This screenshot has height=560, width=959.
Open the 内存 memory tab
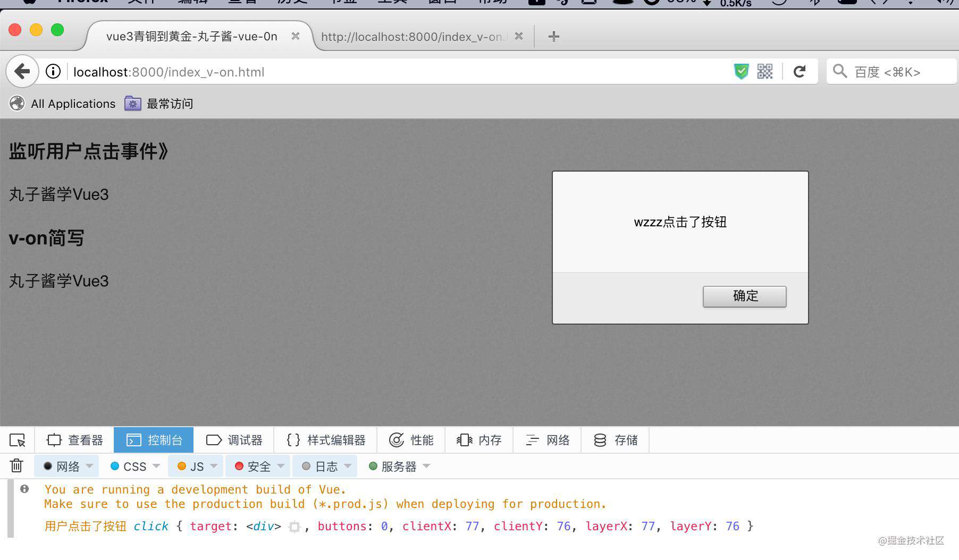click(x=479, y=440)
